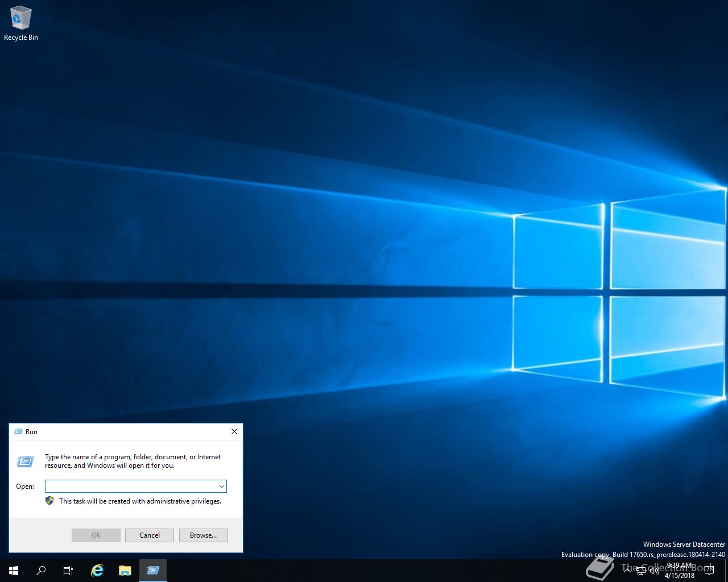
Task: Click the taskbar Search magnifier icon
Action: [41, 571]
